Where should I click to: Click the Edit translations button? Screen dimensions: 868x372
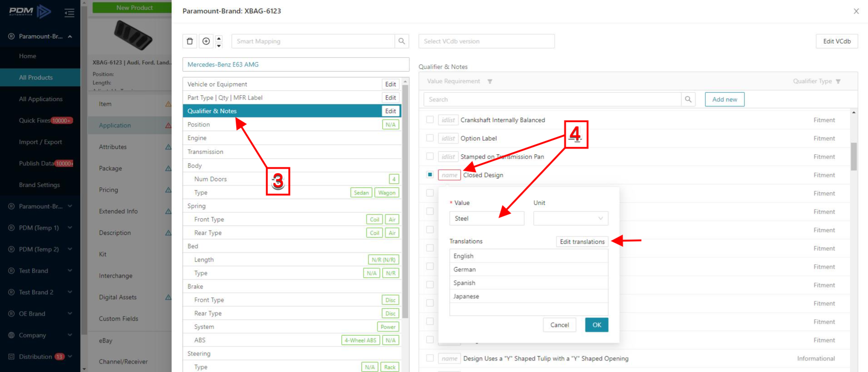click(582, 241)
